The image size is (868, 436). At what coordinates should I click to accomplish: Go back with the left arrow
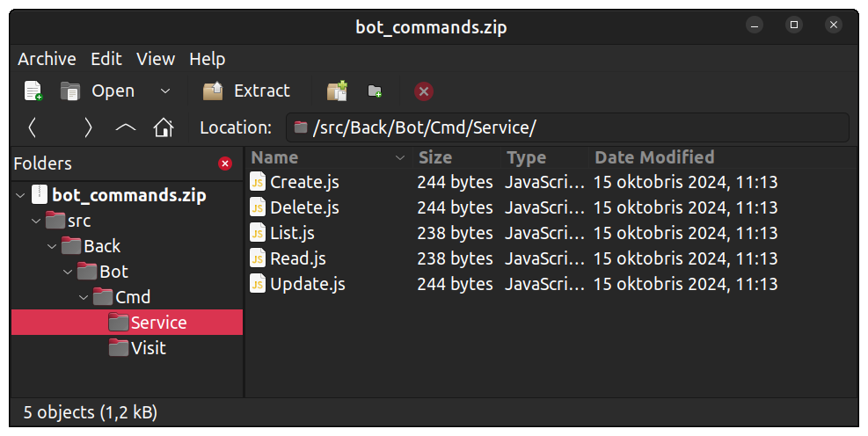(33, 127)
